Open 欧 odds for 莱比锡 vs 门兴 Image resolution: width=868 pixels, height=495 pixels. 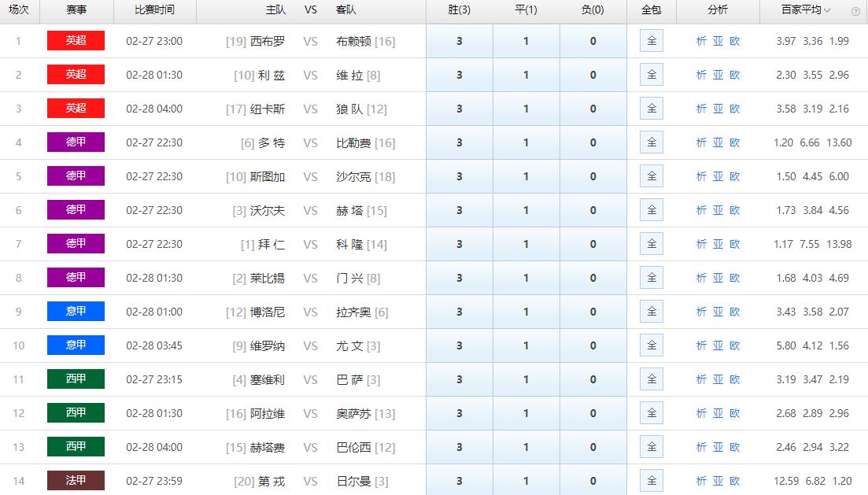click(x=734, y=277)
